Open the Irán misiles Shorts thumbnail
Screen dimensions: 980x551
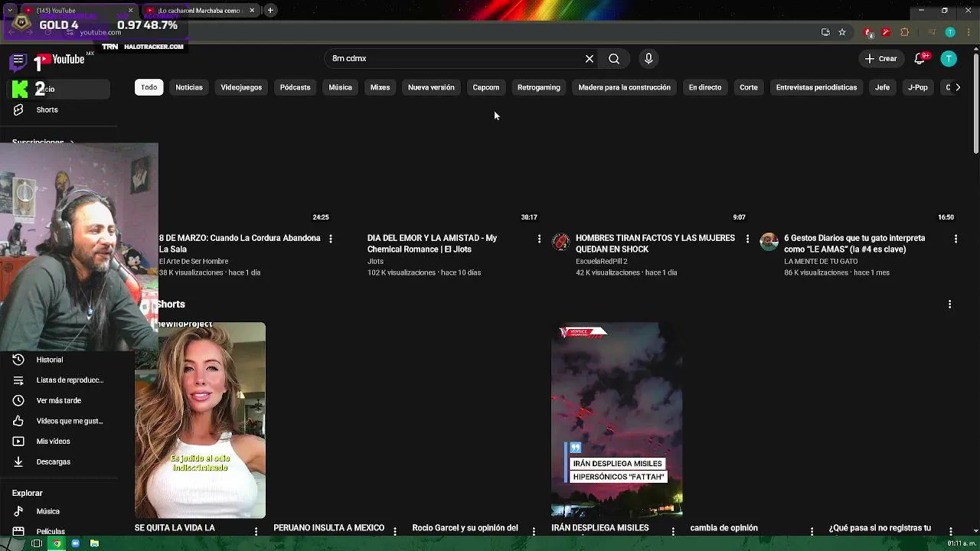point(617,420)
